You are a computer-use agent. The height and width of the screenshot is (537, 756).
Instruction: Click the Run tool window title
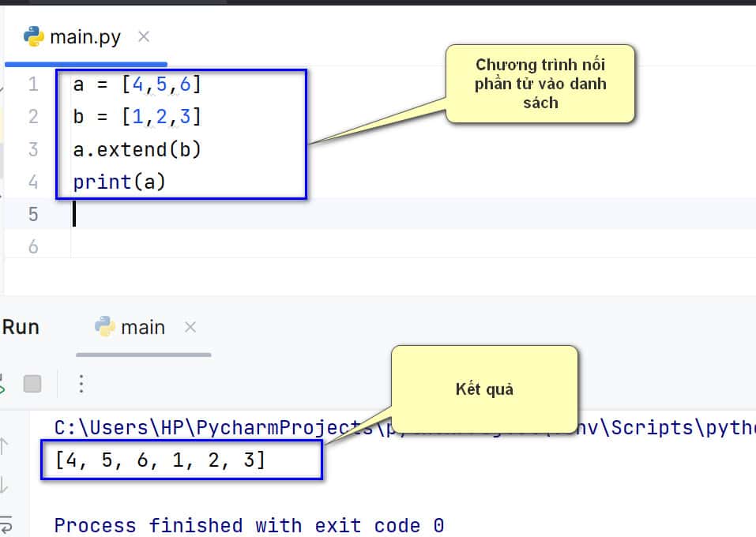[21, 327]
